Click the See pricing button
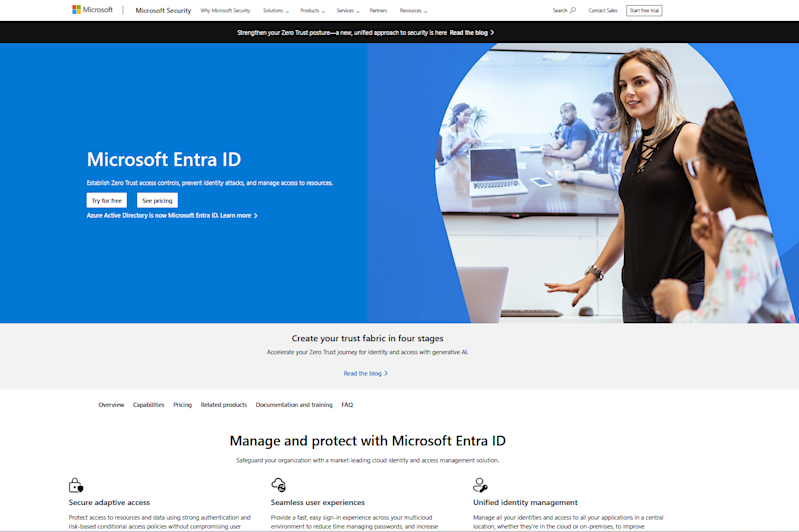 point(157,200)
